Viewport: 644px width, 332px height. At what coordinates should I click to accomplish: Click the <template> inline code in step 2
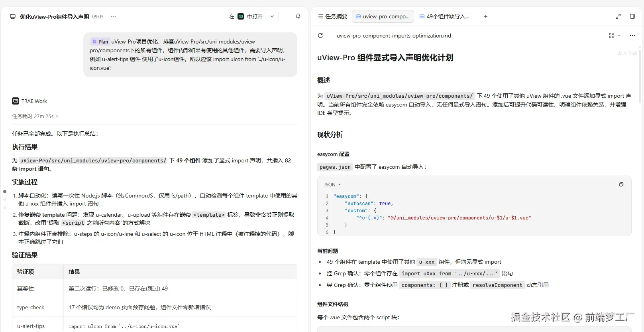click(x=209, y=215)
